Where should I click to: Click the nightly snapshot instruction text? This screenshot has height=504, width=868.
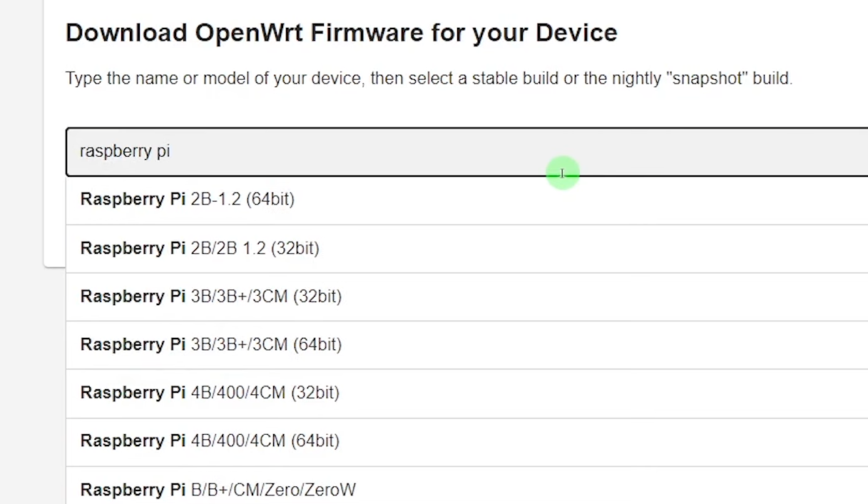(x=429, y=78)
